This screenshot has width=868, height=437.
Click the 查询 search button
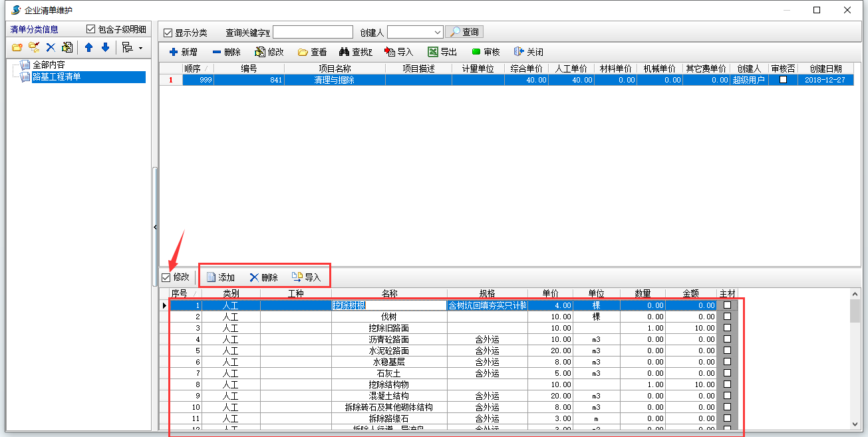[x=464, y=32]
